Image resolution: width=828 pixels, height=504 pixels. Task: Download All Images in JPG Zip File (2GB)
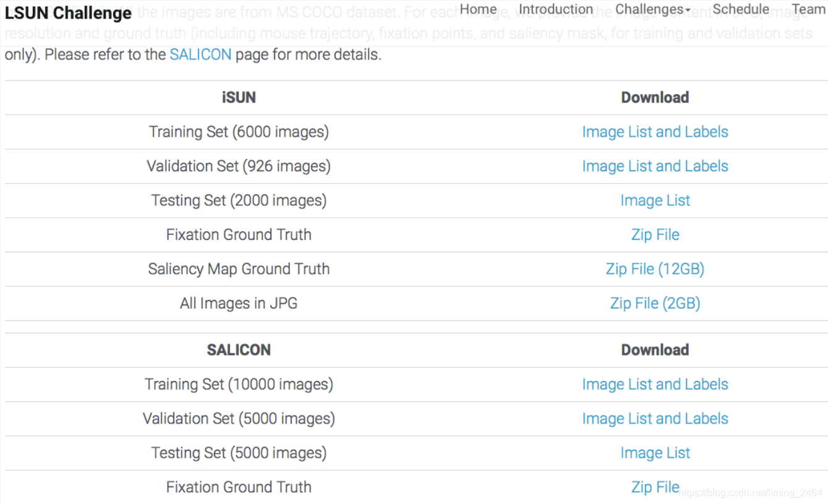tap(655, 304)
